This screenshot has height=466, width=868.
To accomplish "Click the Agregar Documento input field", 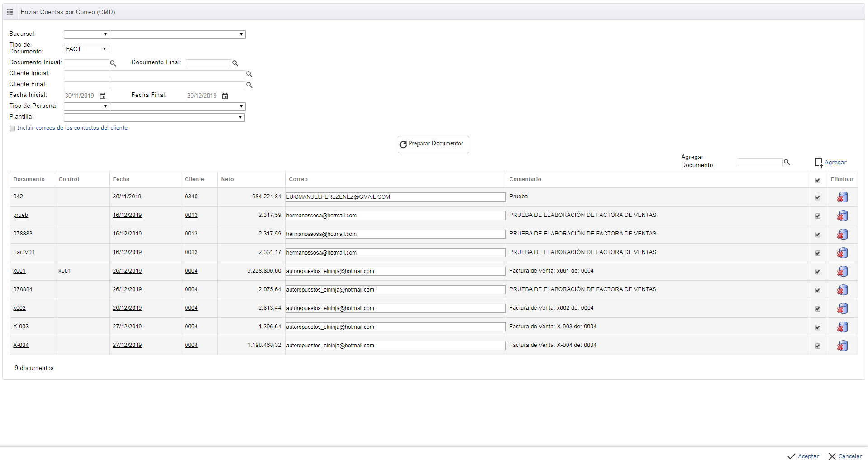I will pos(760,162).
